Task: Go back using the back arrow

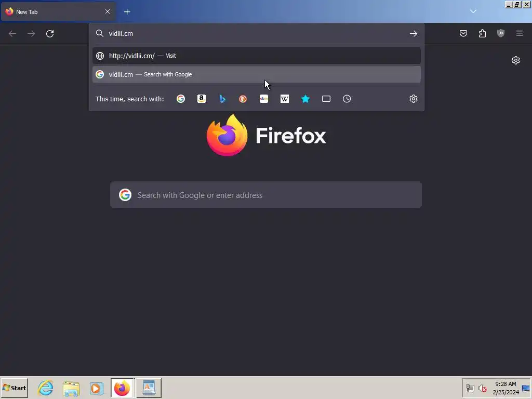Action: pos(12,34)
